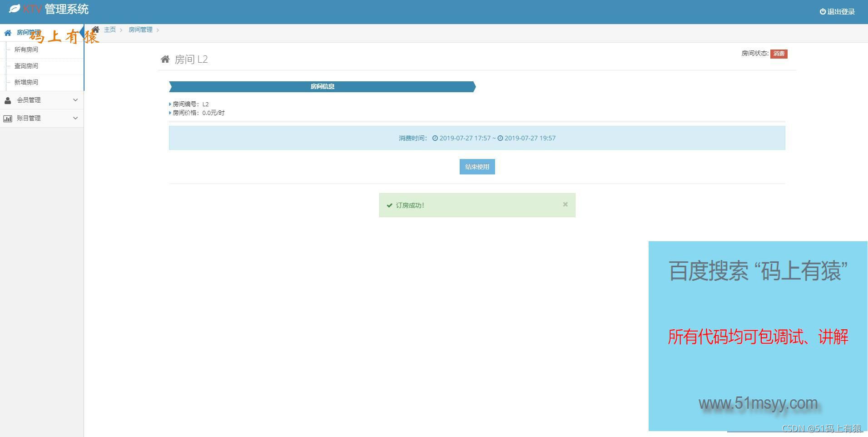Click the red 消费 status badge
This screenshot has width=868, height=437.
[779, 54]
